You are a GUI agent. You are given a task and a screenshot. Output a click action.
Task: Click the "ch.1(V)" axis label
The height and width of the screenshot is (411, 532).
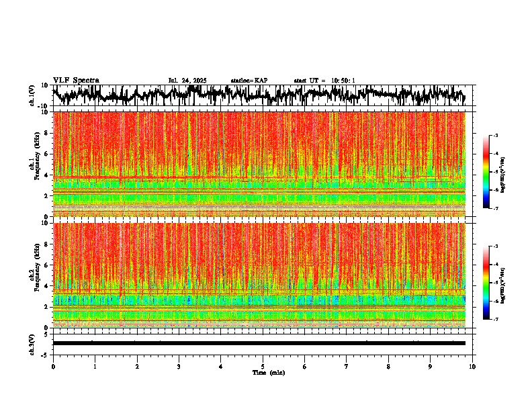tap(32, 95)
